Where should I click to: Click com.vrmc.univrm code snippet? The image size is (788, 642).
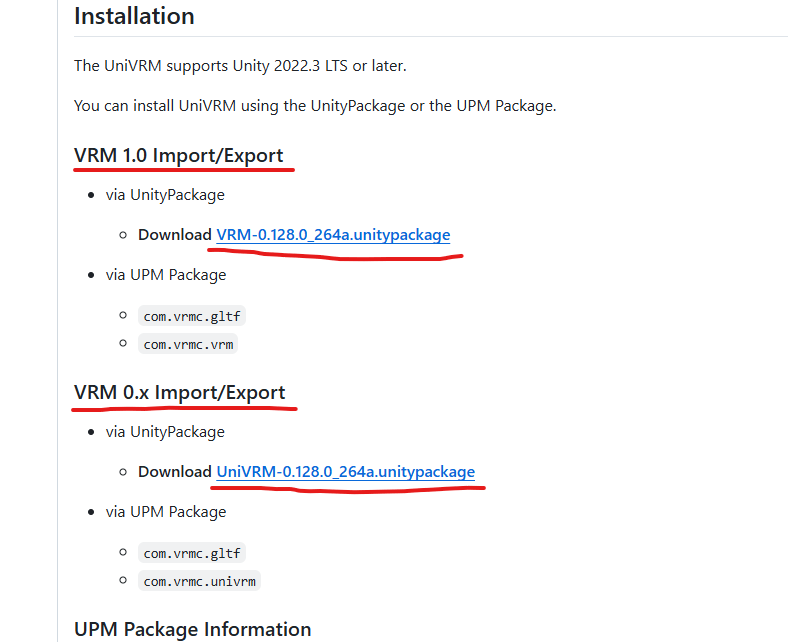pyautogui.click(x=201, y=581)
